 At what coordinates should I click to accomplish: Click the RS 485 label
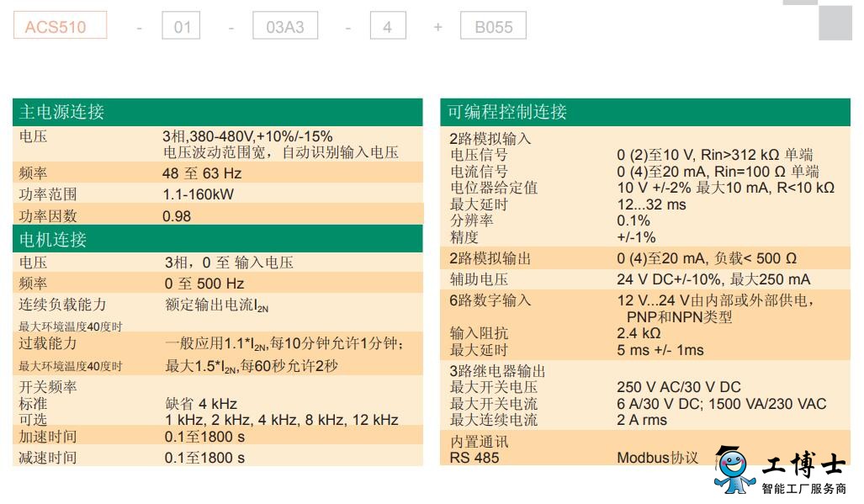(x=474, y=459)
